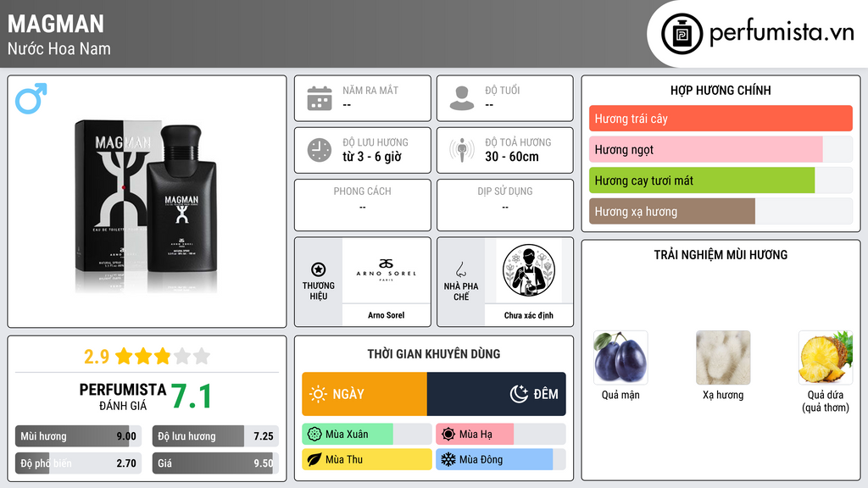Click the Mùi hương 9.00 score bar
The image size is (868, 488).
coord(78,436)
